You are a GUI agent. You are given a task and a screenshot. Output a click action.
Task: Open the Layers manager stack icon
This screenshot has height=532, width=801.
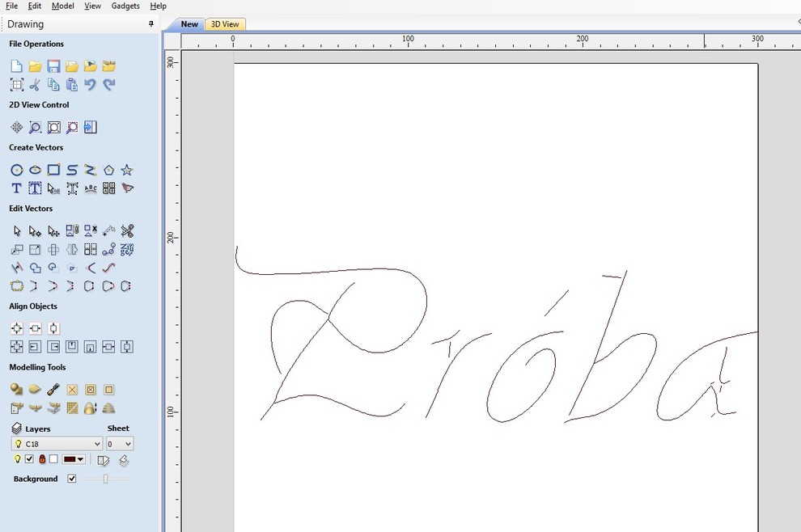point(16,429)
